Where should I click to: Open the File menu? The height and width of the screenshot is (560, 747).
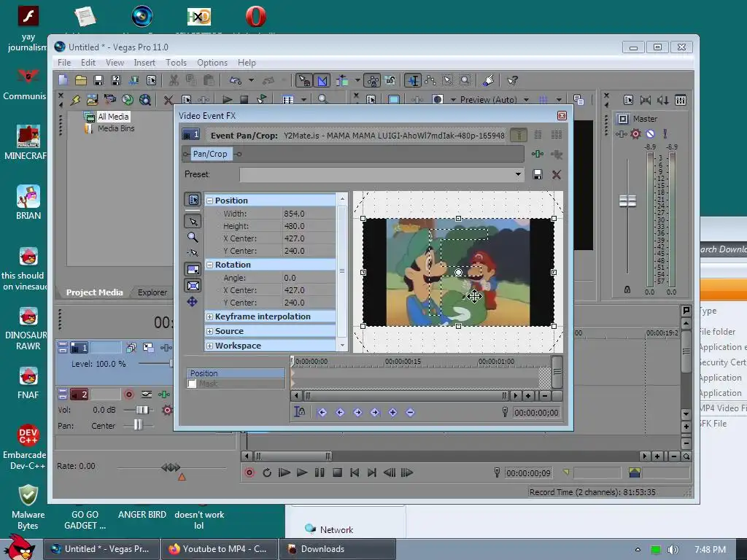coord(64,63)
